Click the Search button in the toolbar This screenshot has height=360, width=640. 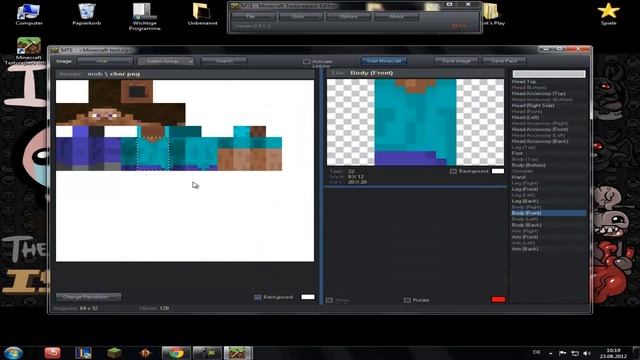click(x=224, y=61)
